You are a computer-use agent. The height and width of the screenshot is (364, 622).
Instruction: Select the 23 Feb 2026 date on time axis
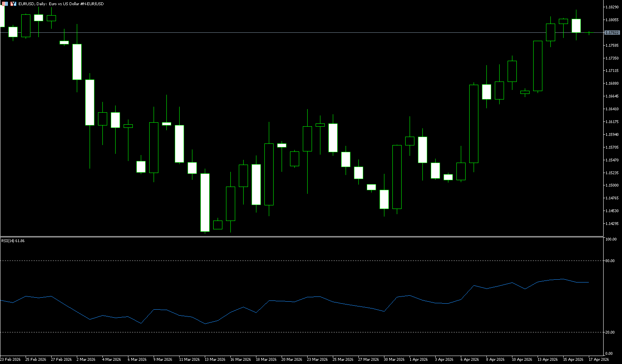[x=10, y=360]
